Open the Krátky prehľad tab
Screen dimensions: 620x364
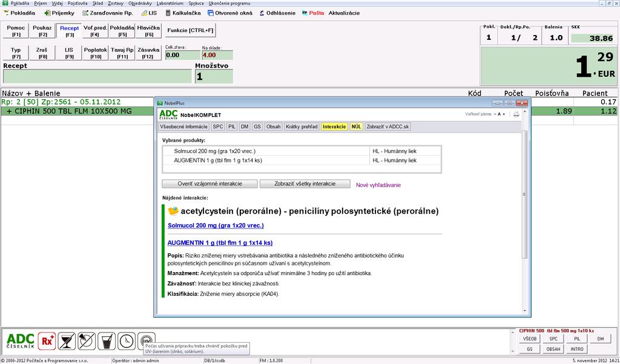point(302,127)
